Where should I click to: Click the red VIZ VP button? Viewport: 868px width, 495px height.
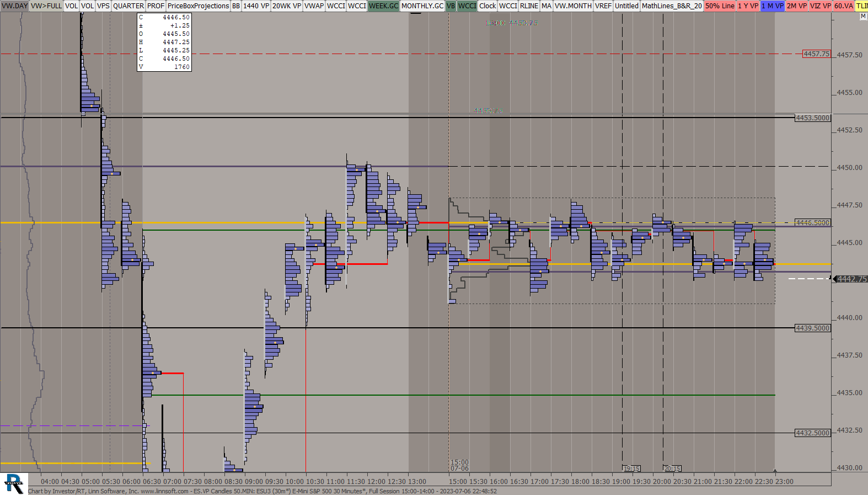point(821,6)
